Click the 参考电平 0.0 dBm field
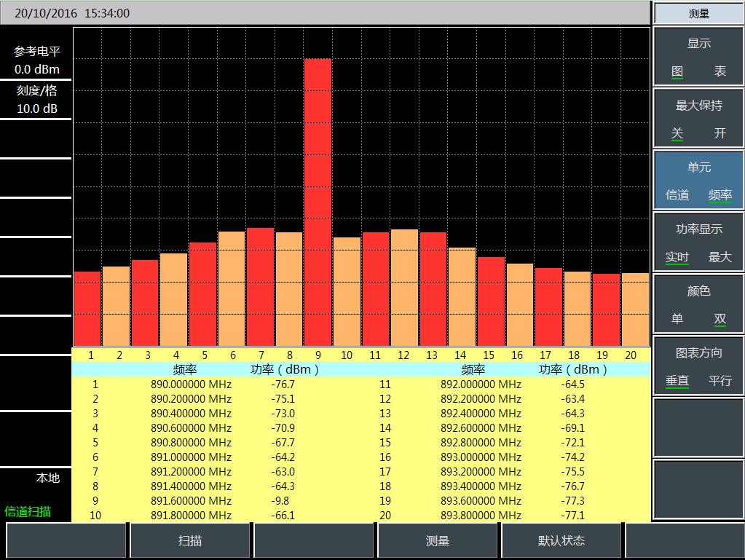This screenshot has width=745, height=560. (36, 60)
